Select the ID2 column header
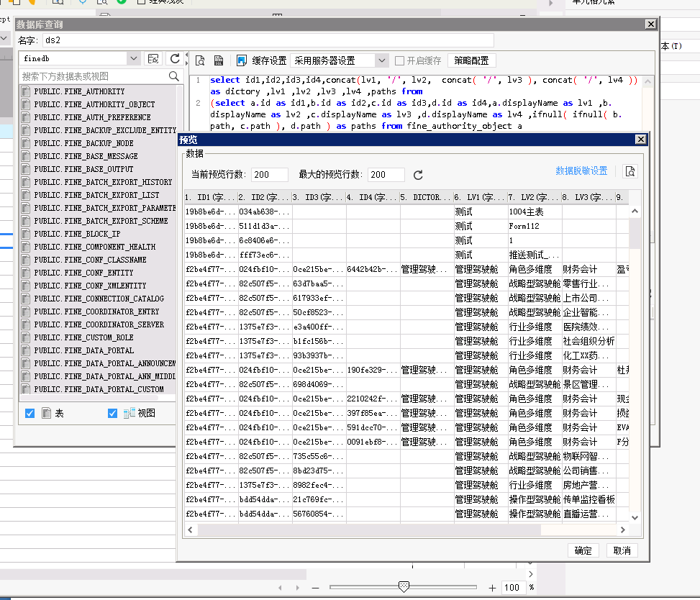The image size is (700, 600). pos(265,197)
